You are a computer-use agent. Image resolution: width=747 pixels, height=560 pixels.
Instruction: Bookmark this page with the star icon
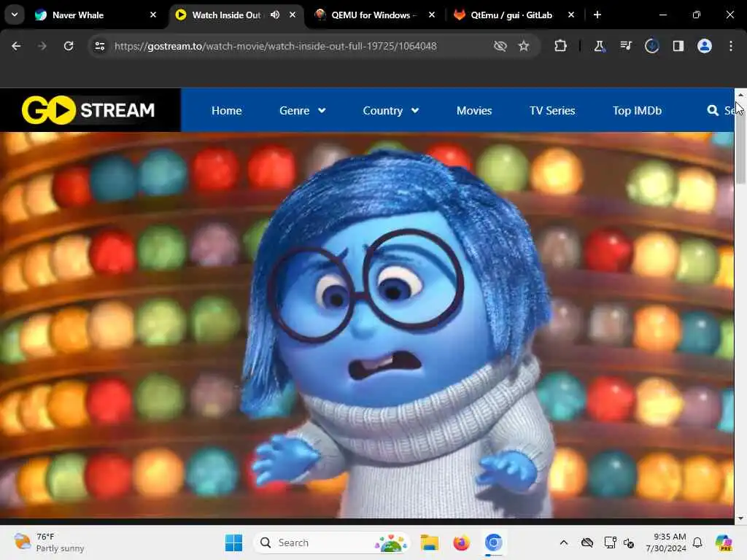click(524, 46)
